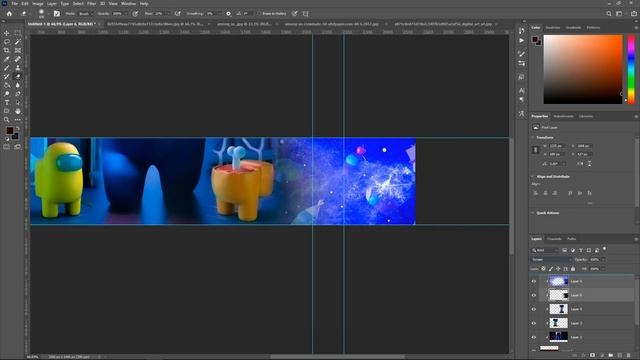Switch to the Paths tab
Image resolution: width=640 pixels, height=360 pixels.
tap(571, 239)
